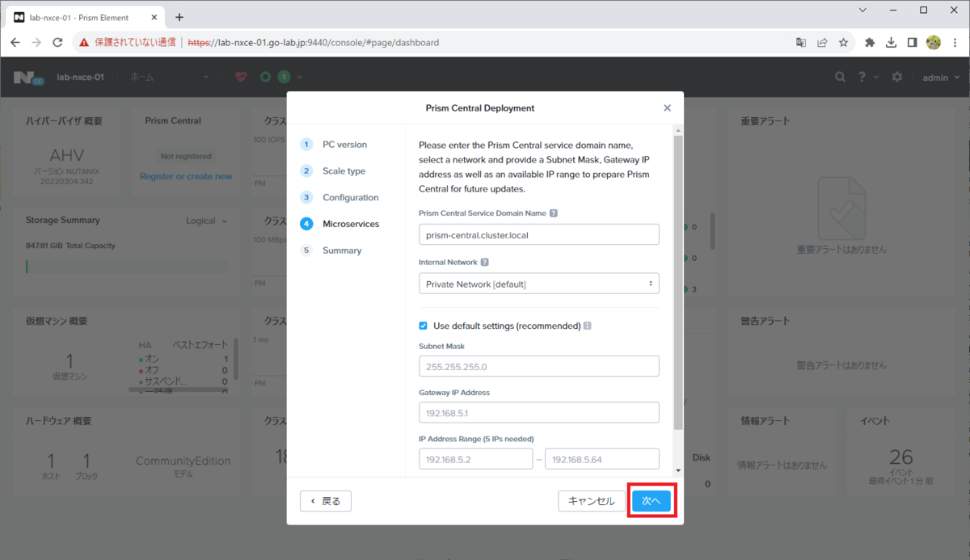Select the lab-nxce-01 Prism Element tab

coord(86,17)
